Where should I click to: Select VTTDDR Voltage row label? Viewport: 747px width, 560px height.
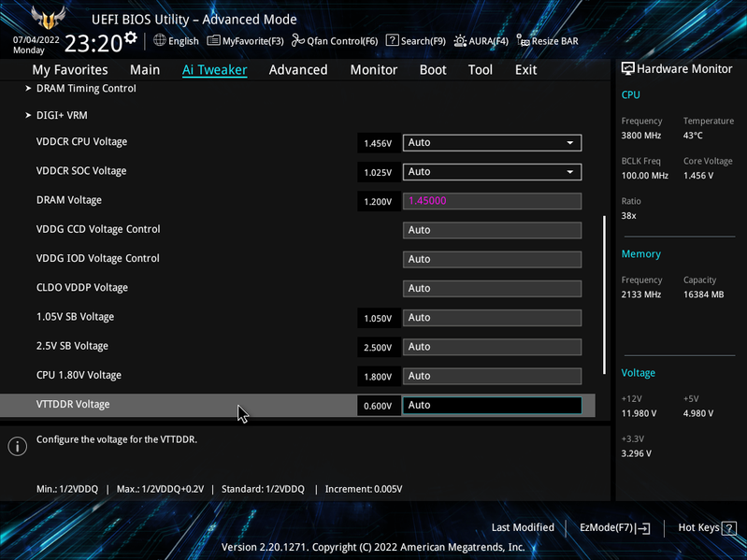pos(73,404)
